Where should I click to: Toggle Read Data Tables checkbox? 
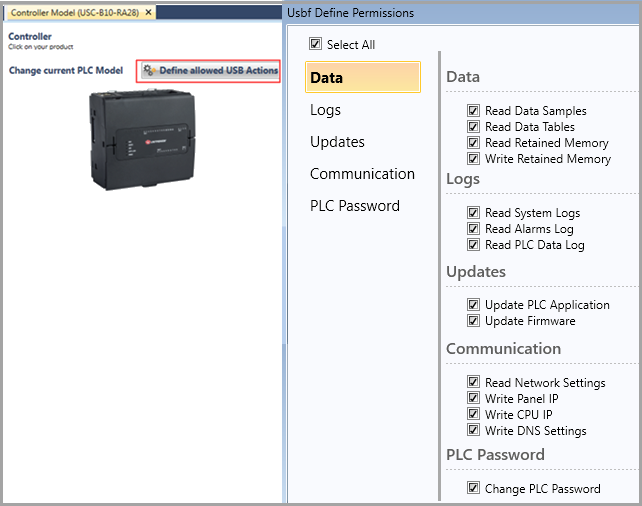[473, 127]
